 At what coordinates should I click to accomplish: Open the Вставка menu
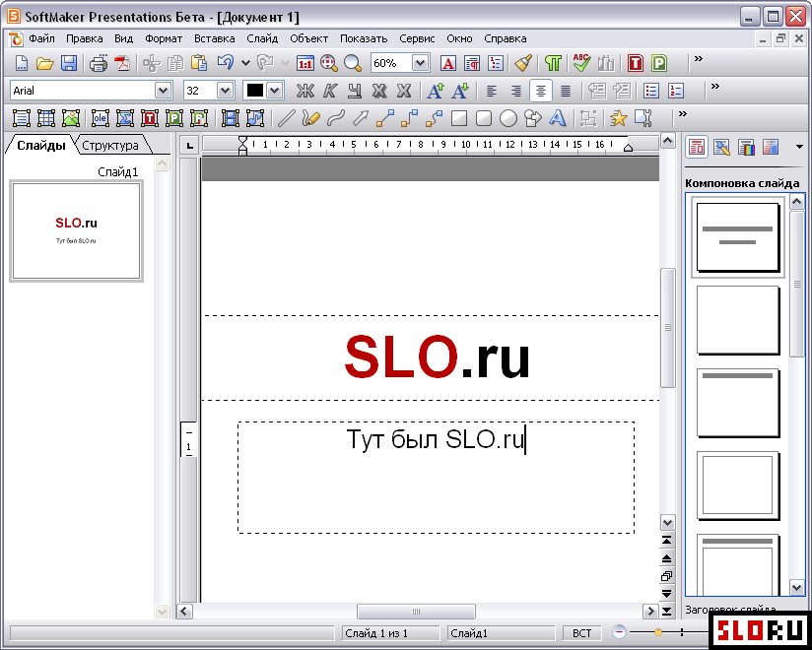pyautogui.click(x=215, y=38)
